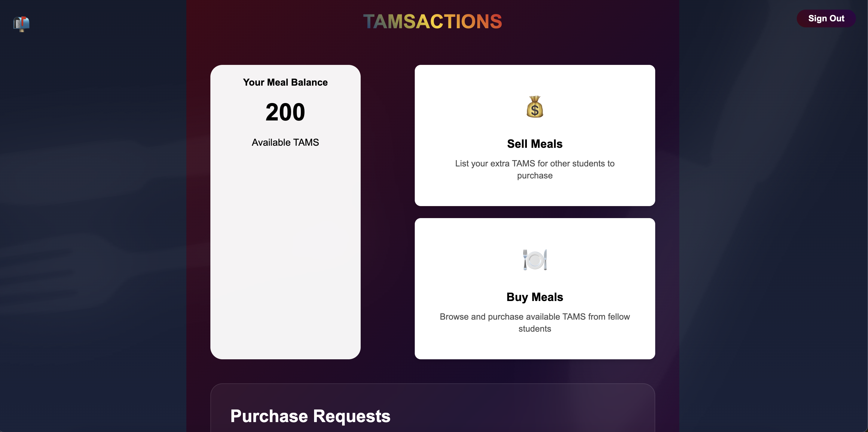868x432 pixels.
Task: Click the TAMSACTIONS logo title
Action: [x=433, y=22]
